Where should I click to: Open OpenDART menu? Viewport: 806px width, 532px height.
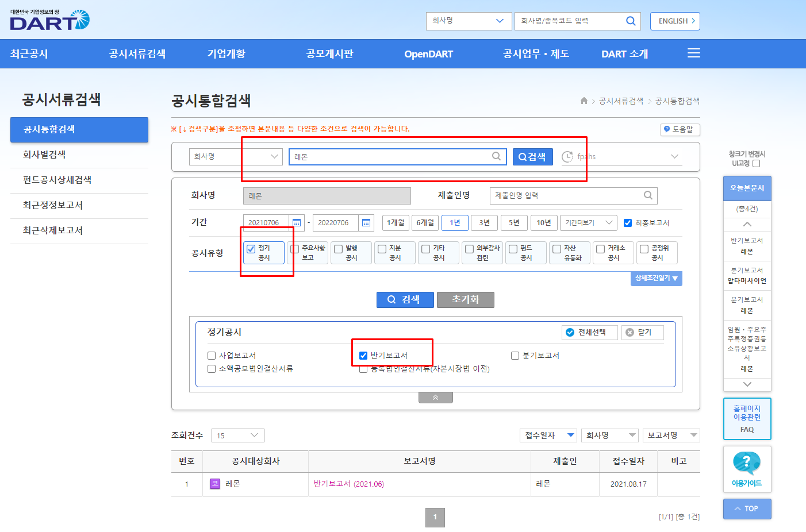point(428,54)
